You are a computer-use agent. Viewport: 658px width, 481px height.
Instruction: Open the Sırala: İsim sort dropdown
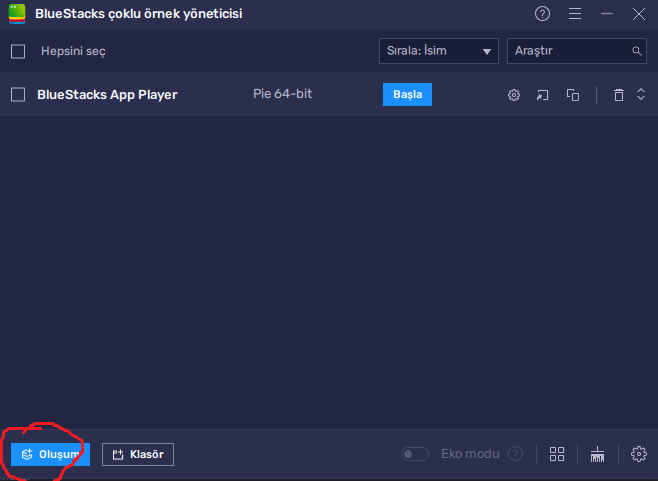[x=439, y=51]
